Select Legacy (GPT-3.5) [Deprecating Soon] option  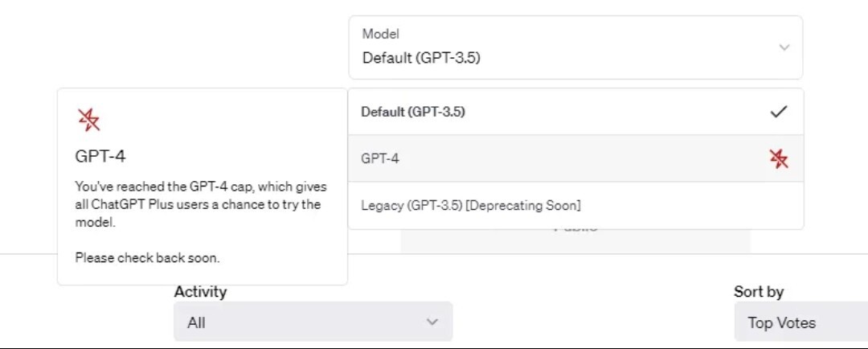point(471,205)
